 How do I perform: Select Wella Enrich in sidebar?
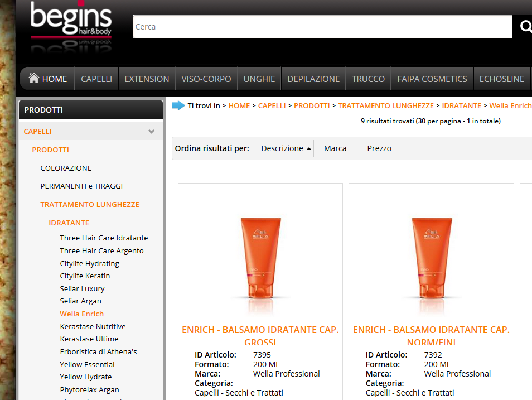82,314
